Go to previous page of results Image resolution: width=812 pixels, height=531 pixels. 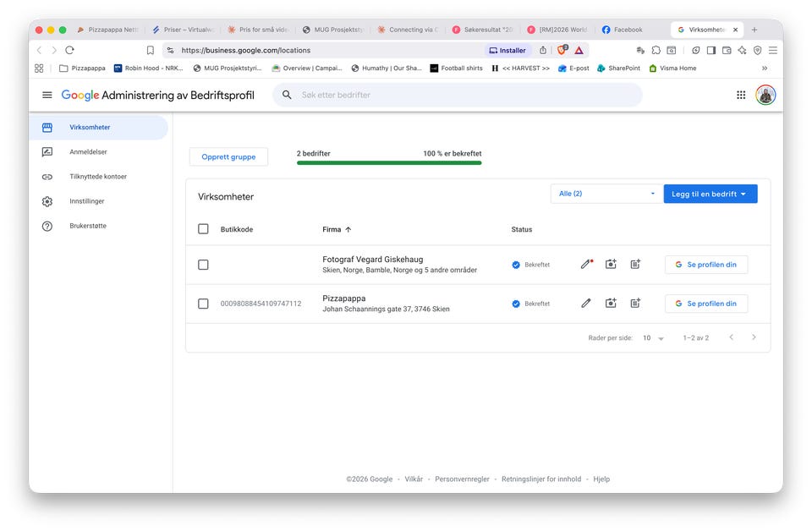pos(731,337)
